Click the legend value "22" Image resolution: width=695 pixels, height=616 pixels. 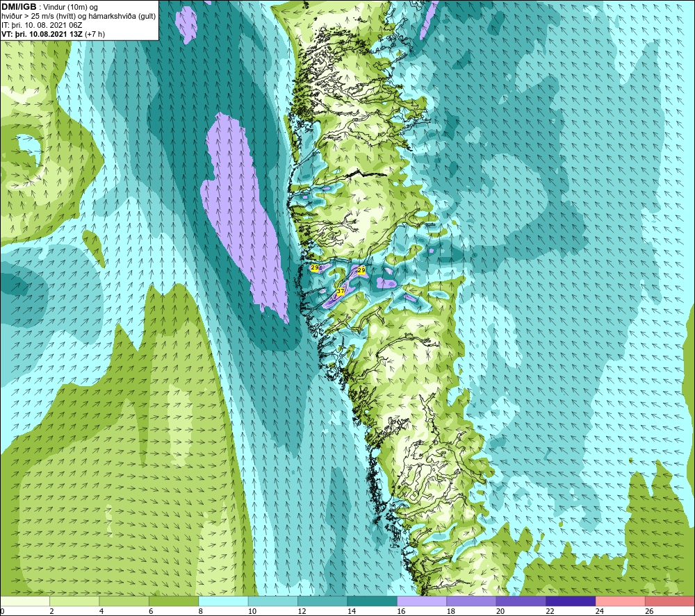pyautogui.click(x=550, y=611)
